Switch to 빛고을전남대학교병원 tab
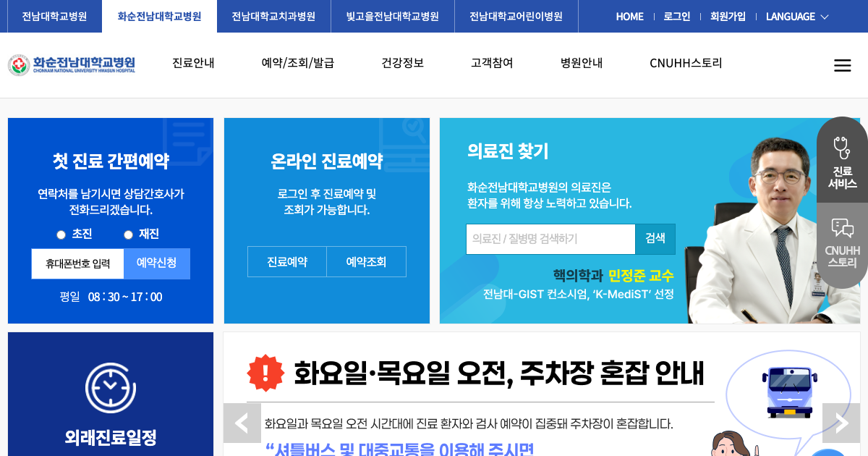Viewport: 868px width, 456px height. [392, 17]
